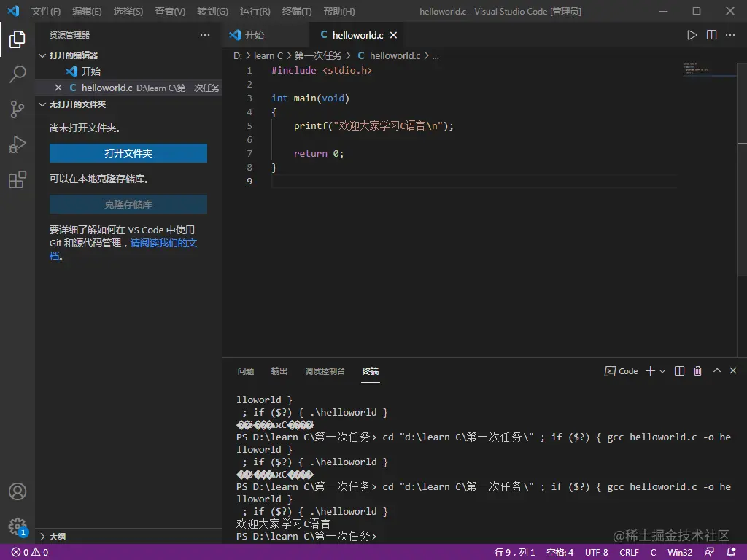Click the editor vertical scrollbar

742,168
